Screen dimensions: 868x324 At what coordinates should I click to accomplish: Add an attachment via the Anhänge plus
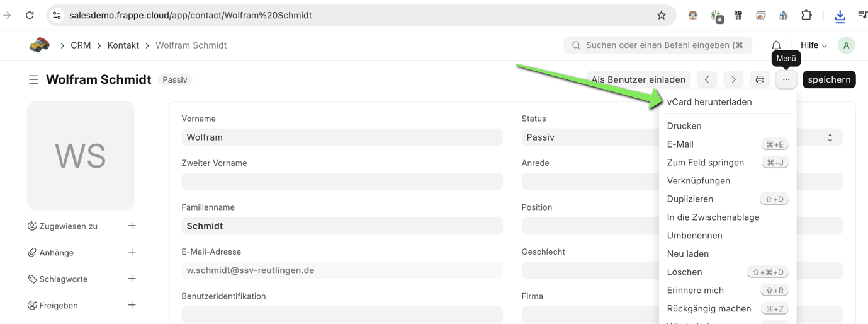pos(132,252)
